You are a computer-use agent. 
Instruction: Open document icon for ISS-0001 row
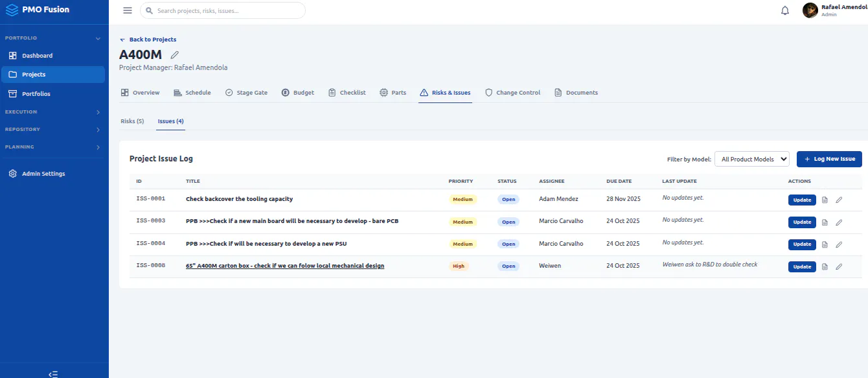825,200
